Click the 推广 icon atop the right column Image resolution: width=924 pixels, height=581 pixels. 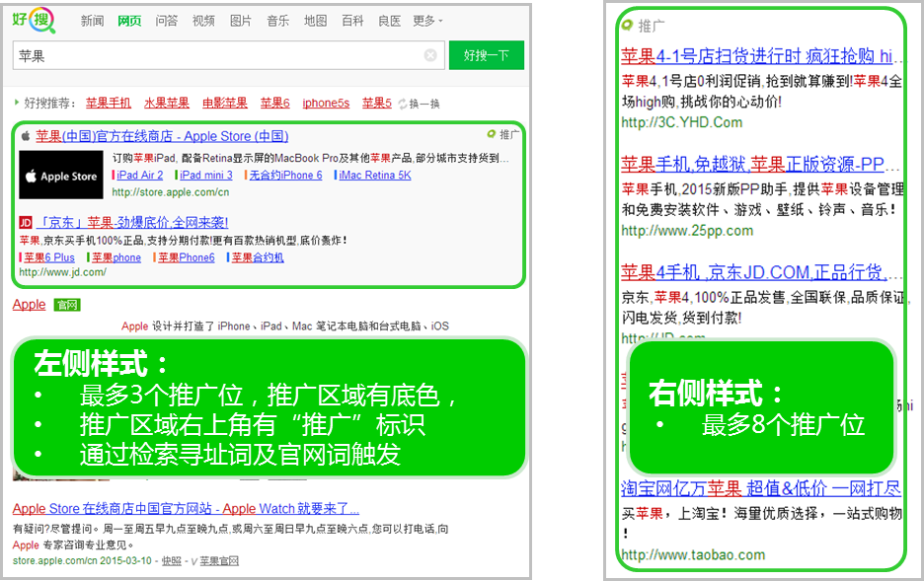(627, 26)
